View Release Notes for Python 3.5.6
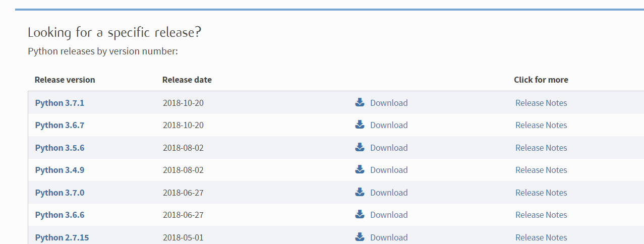This screenshot has width=644, height=244. tap(541, 148)
